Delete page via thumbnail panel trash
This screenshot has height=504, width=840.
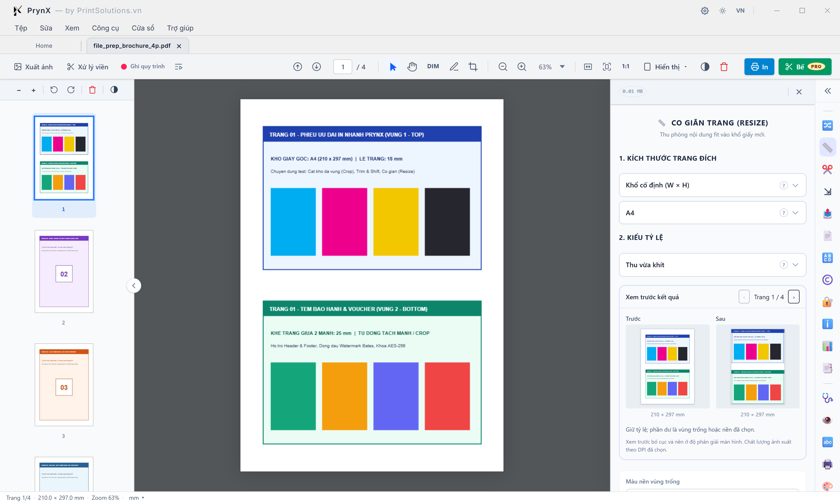92,90
